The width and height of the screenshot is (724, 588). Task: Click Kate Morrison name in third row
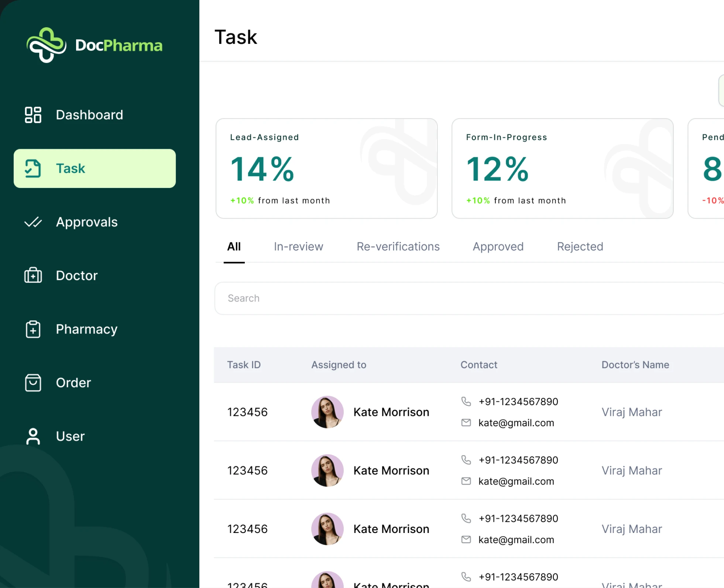pyautogui.click(x=391, y=529)
